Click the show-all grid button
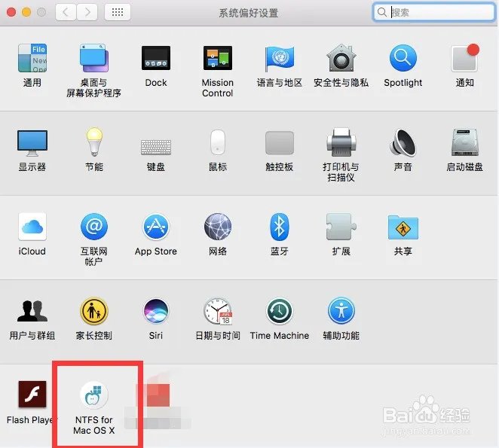499x448 pixels. click(118, 12)
